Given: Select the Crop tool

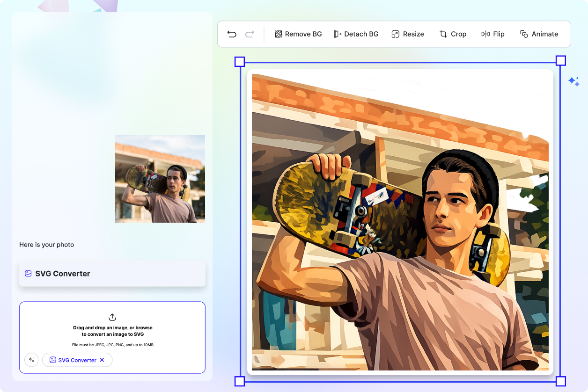Looking at the screenshot, I should 452,34.
